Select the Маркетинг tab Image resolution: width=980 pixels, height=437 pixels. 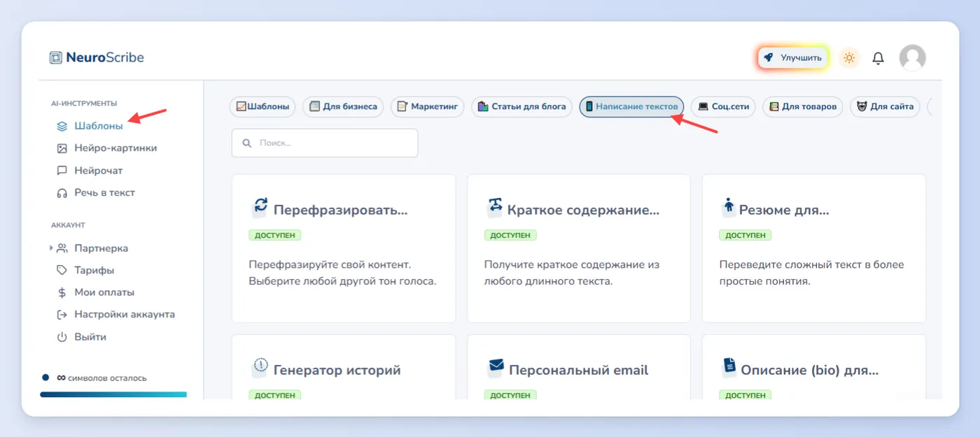(427, 107)
